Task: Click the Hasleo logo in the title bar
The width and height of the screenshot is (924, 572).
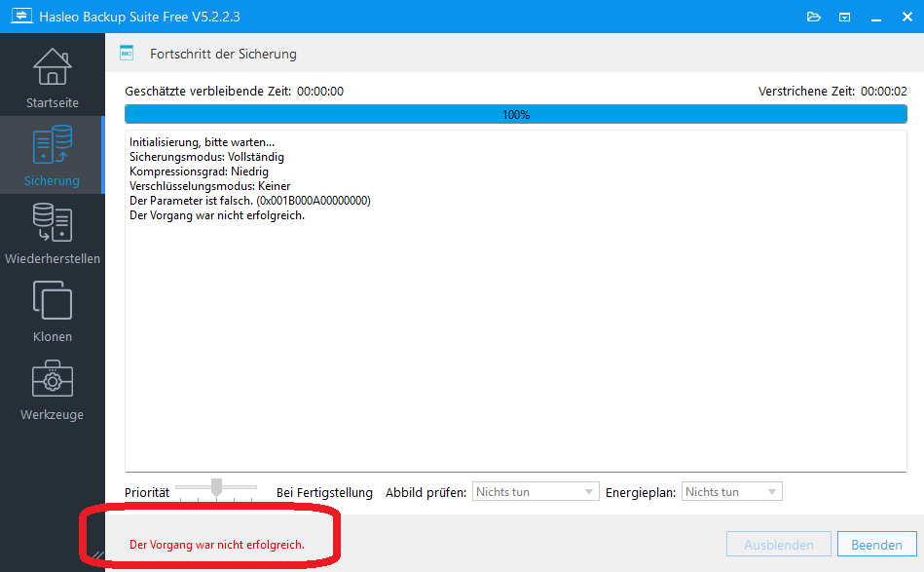Action: (20, 17)
